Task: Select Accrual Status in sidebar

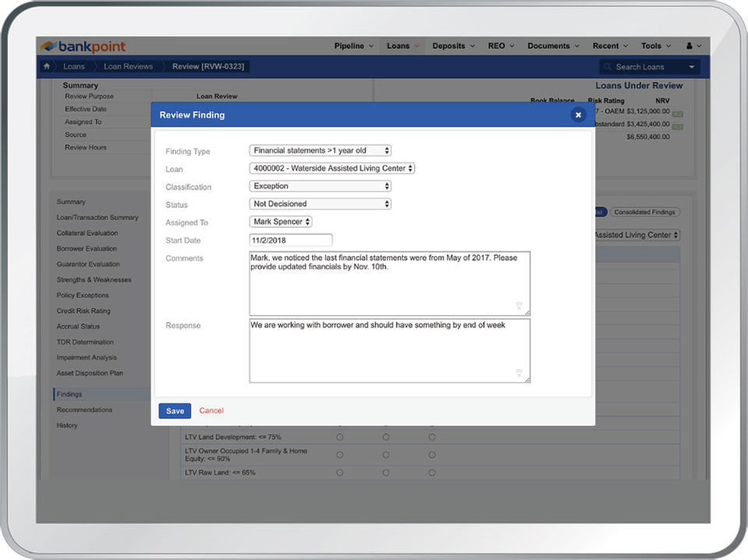Action: click(78, 327)
